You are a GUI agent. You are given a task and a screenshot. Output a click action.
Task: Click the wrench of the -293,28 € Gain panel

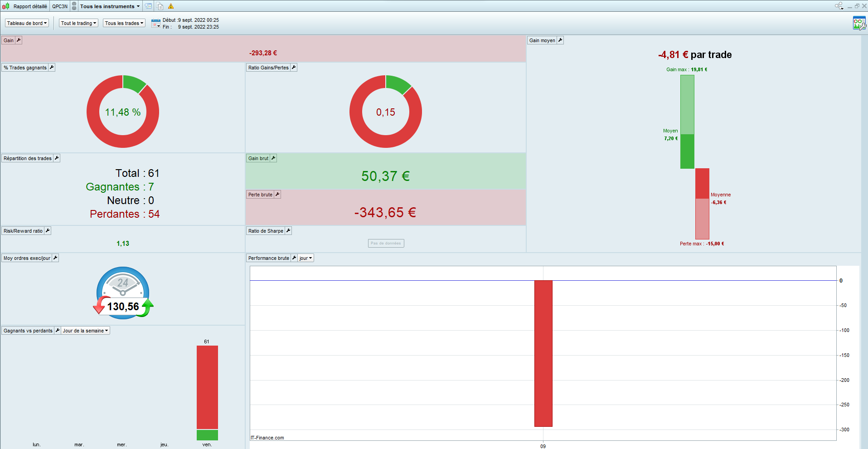tap(19, 40)
